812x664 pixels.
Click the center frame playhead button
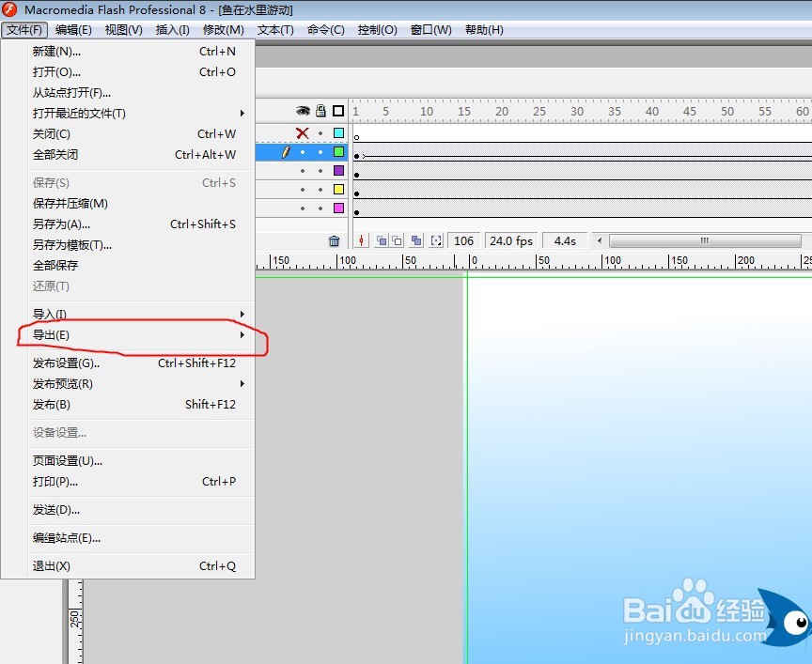362,240
